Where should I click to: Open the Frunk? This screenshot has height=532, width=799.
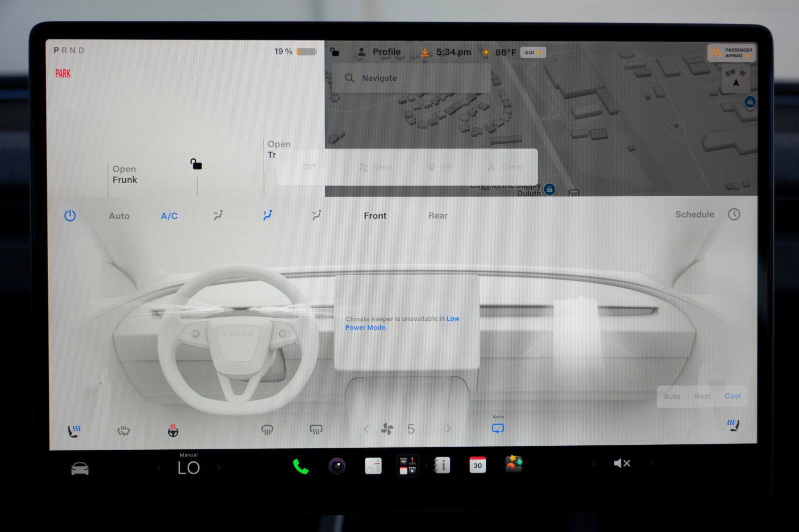pos(125,174)
